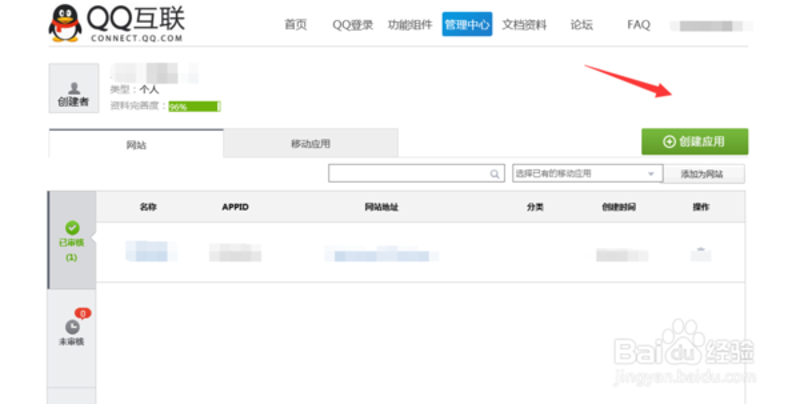Image resolution: width=800 pixels, height=404 pixels.
Task: Open the 论坛 nav item
Action: tap(582, 24)
